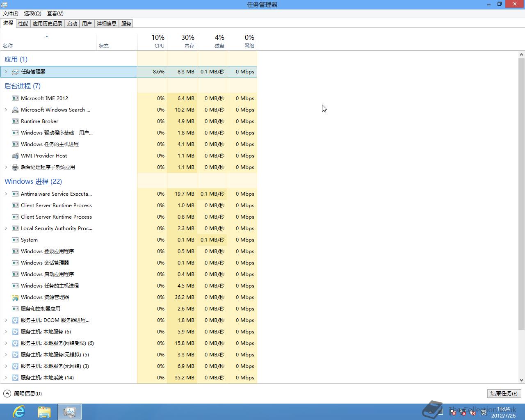
Task: Expand the Microsoft Windows Search row
Action: point(6,110)
